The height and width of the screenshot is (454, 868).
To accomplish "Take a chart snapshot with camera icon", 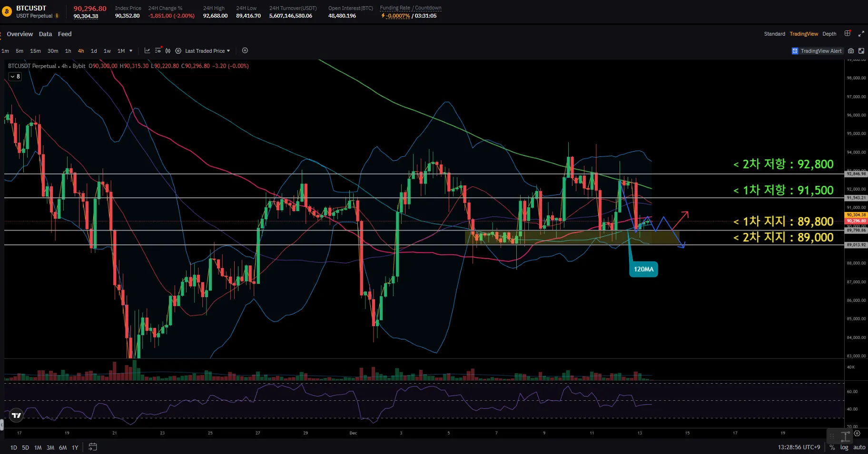I will tap(851, 51).
